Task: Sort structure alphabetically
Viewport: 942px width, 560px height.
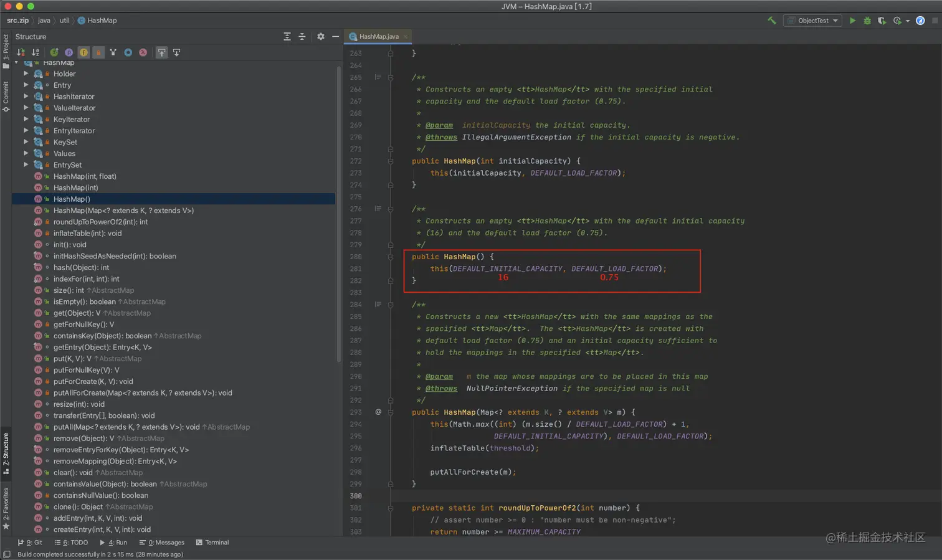Action: 36,52
